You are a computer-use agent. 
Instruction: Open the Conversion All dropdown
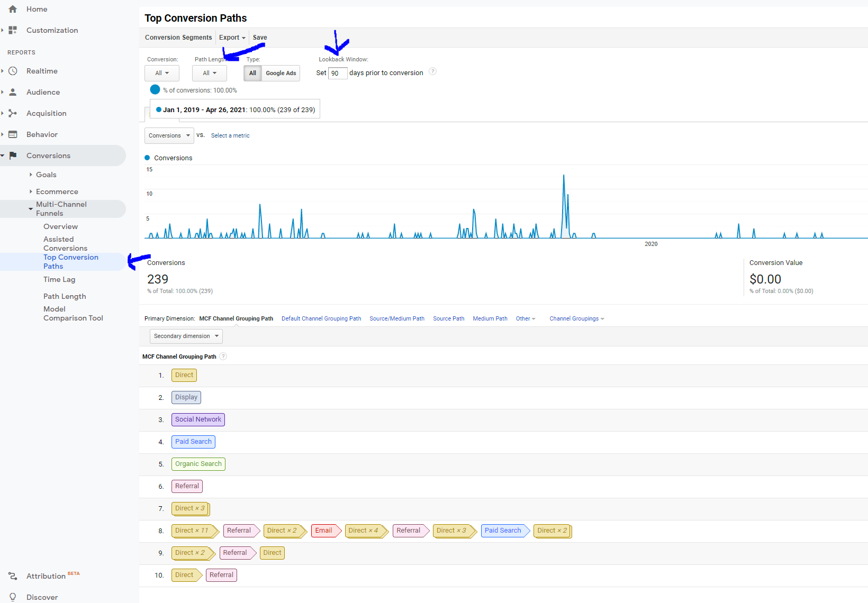pos(162,73)
